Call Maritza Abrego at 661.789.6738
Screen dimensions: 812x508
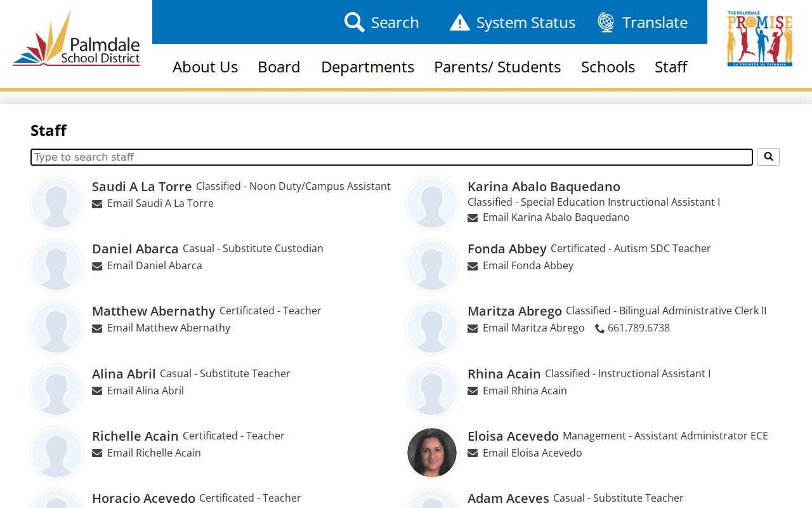632,328
